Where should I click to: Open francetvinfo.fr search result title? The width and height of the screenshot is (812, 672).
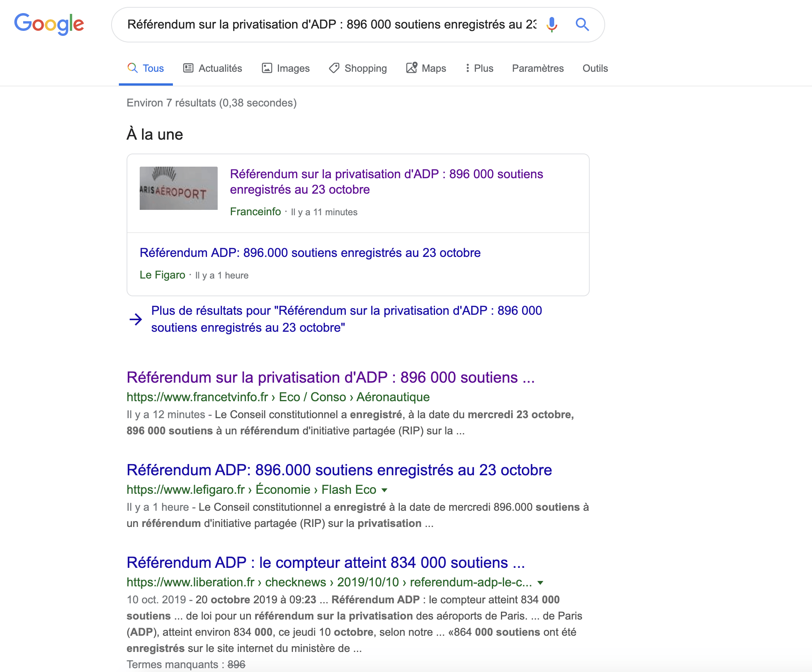pyautogui.click(x=331, y=378)
